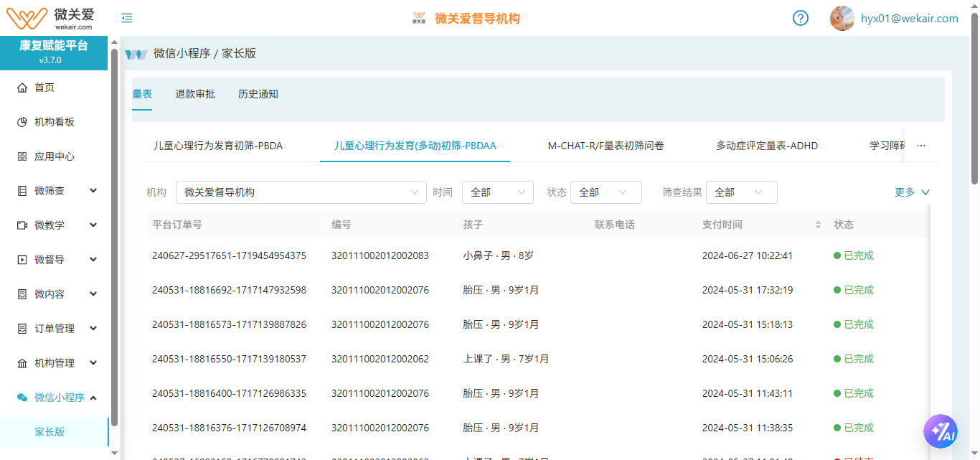This screenshot has width=980, height=460.
Task: Sort the table by 支付时间 column
Action: pyautogui.click(x=818, y=225)
